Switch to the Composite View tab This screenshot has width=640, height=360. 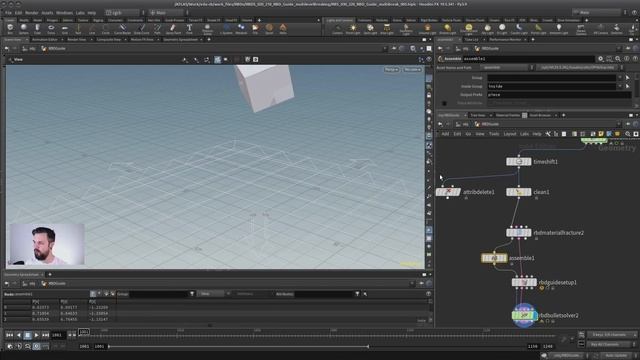pos(109,40)
